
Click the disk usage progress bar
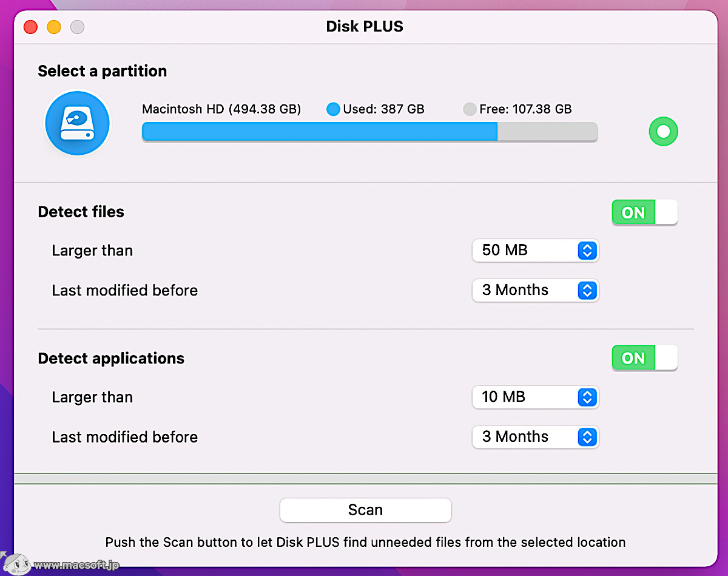pyautogui.click(x=369, y=132)
